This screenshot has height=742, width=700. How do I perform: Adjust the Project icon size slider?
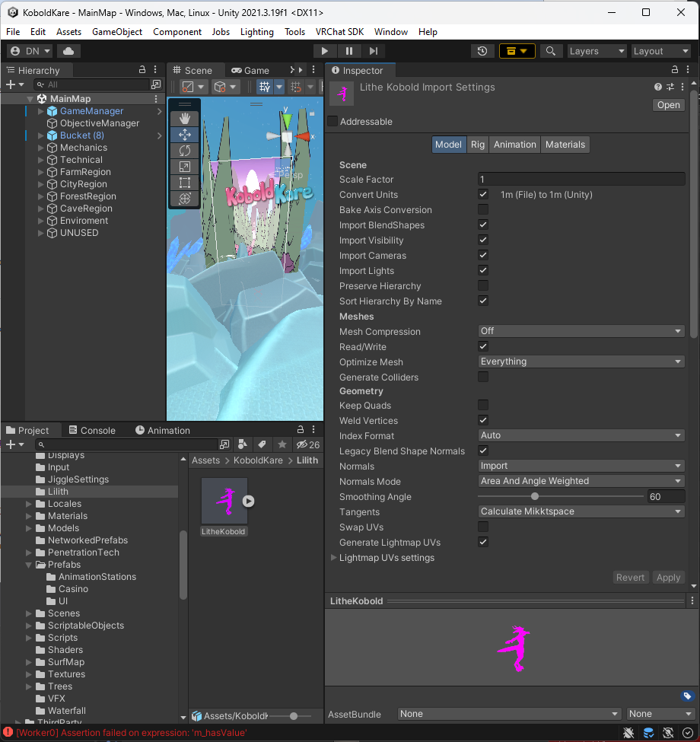click(x=294, y=716)
